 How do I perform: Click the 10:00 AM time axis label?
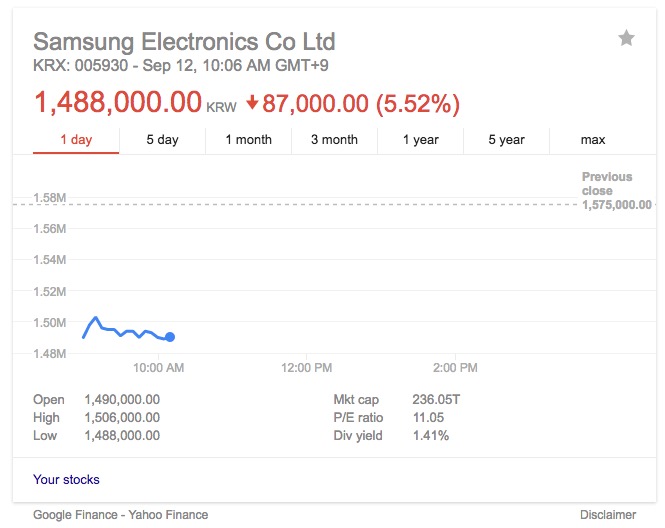(158, 368)
